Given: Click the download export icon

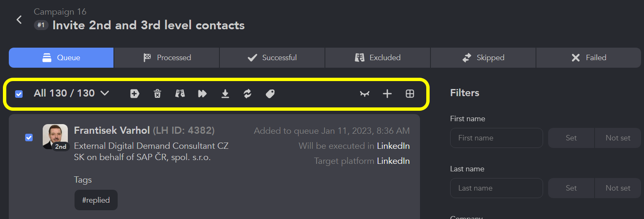Looking at the screenshot, I should tap(225, 94).
